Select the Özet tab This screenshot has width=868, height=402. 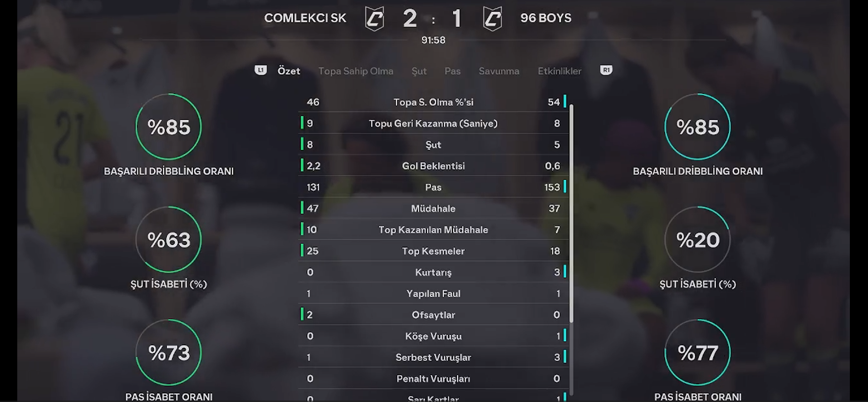[x=289, y=71]
